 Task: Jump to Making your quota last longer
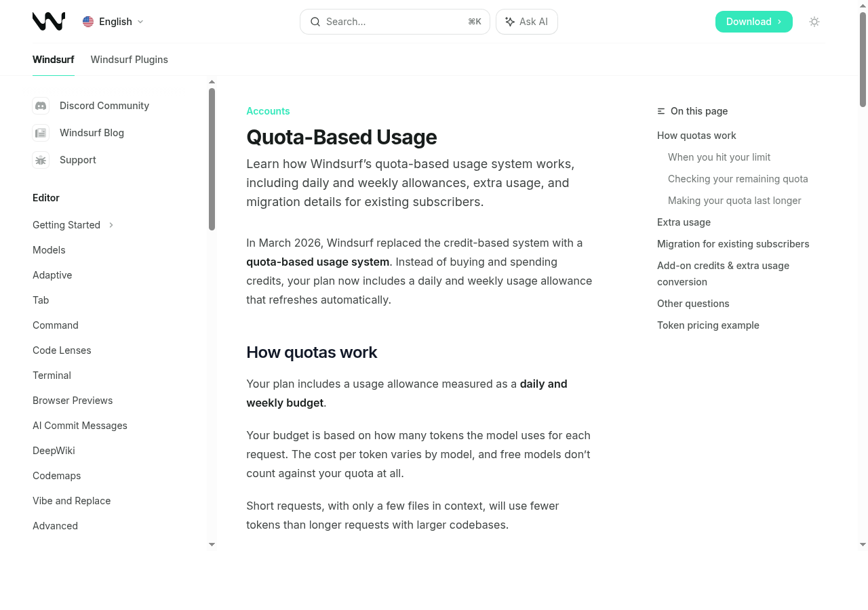pyautogui.click(x=734, y=201)
